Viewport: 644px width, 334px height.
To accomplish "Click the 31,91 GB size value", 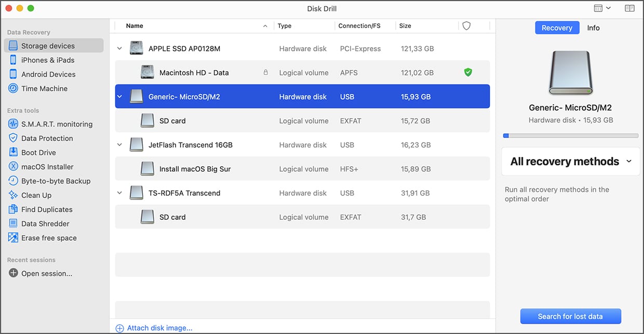I will pos(415,193).
